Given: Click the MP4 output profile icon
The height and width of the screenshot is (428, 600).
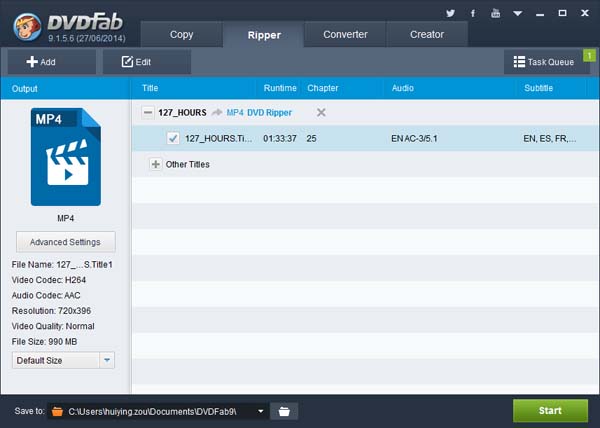Looking at the screenshot, I should 66,157.
